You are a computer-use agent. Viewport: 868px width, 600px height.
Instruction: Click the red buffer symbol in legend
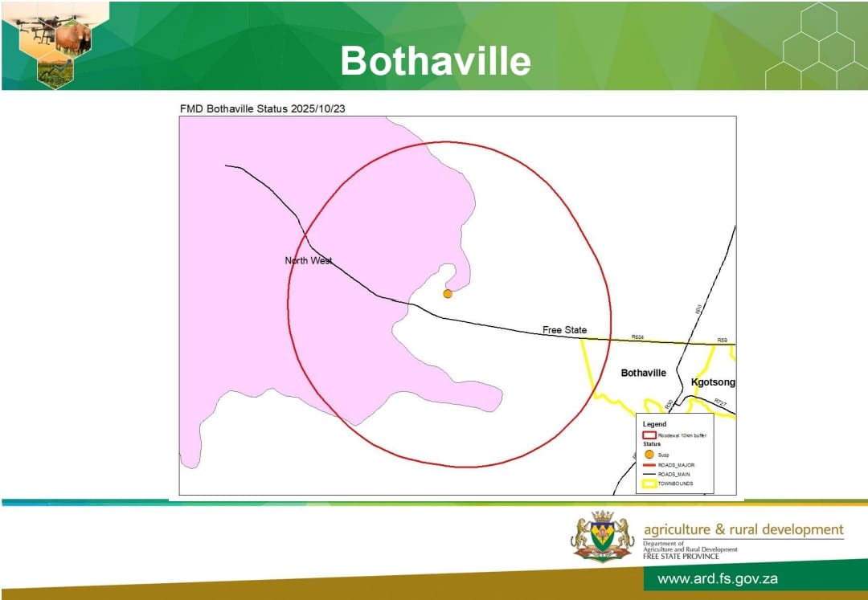(x=649, y=435)
